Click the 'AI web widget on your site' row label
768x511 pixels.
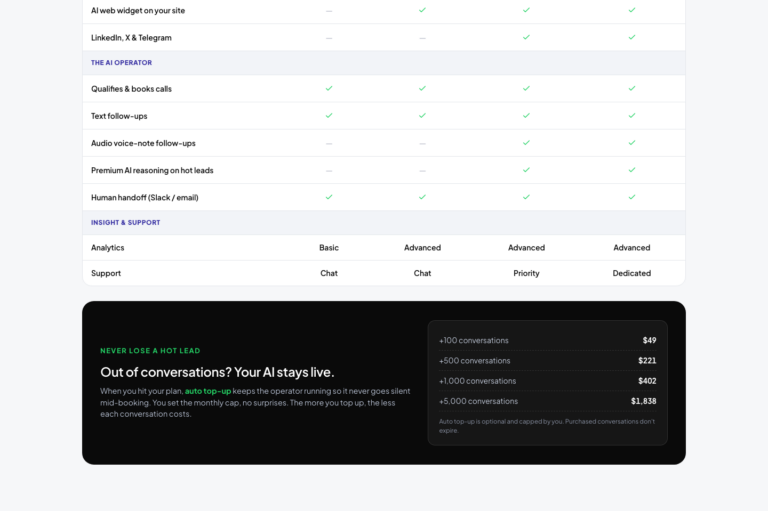pos(138,11)
